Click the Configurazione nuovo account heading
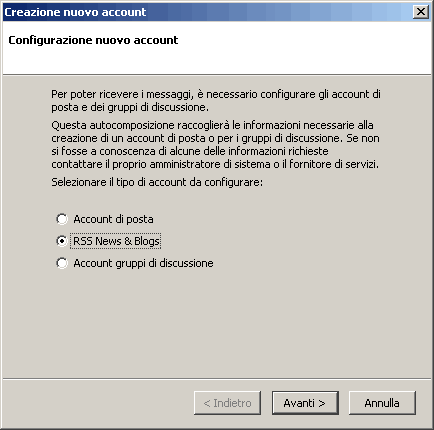Viewport: 434px width, 430px height. click(x=93, y=40)
